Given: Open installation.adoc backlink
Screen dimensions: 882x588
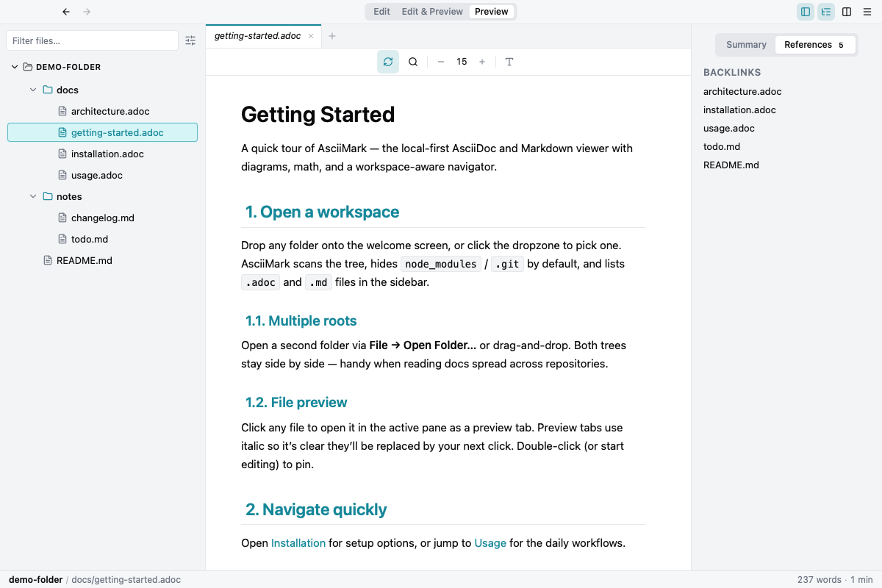Looking at the screenshot, I should [739, 110].
